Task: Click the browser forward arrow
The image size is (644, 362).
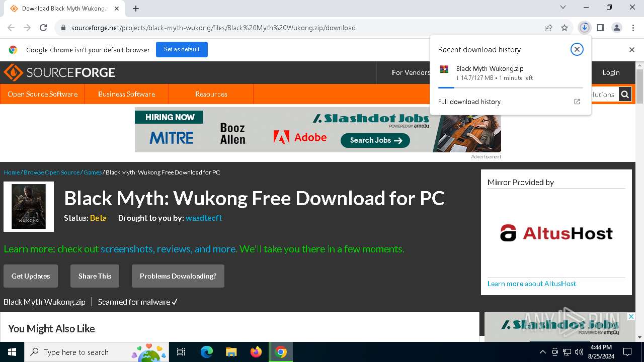Action: [x=27, y=28]
